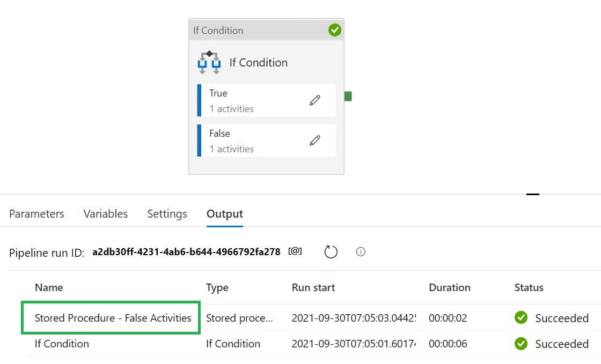This screenshot has height=364, width=601.
Task: Click the green output connector square
Action: [348, 96]
